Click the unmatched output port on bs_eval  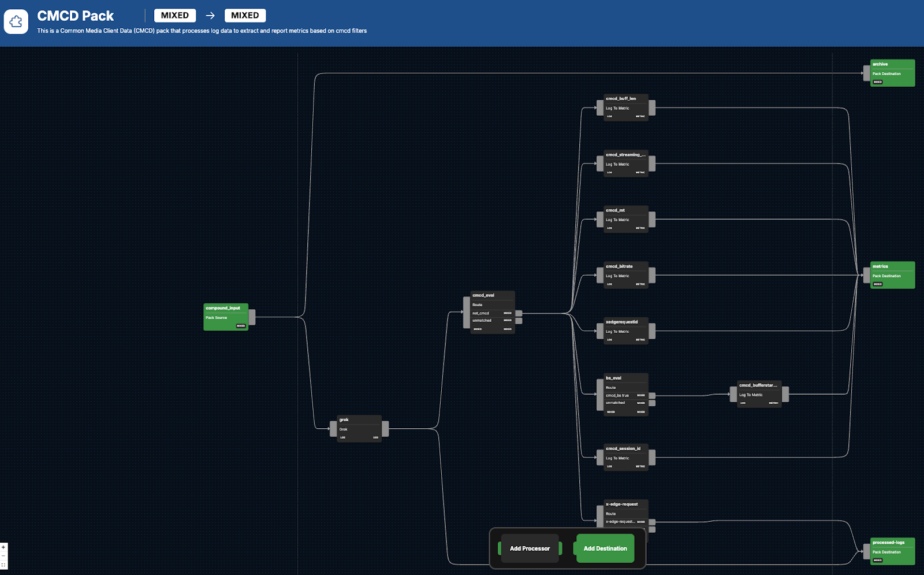652,403
